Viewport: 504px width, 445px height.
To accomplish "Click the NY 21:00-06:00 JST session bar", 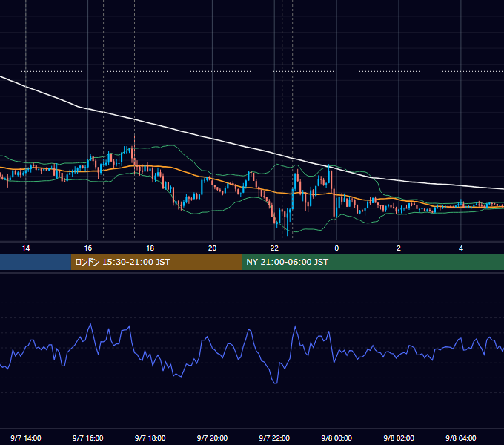I will (373, 262).
